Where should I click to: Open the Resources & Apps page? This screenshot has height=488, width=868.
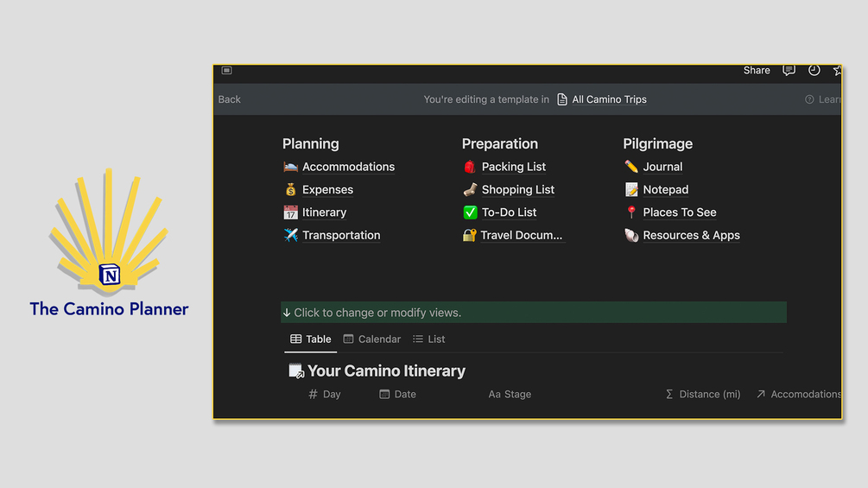(x=691, y=235)
